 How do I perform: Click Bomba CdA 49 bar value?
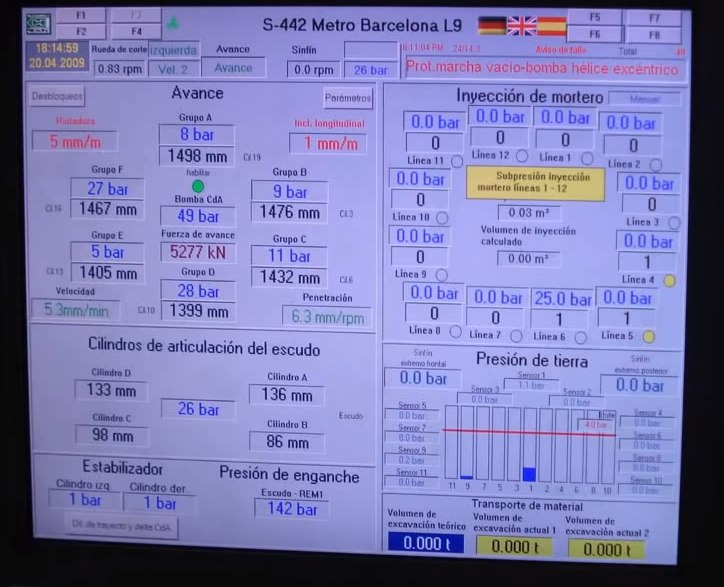coord(198,216)
